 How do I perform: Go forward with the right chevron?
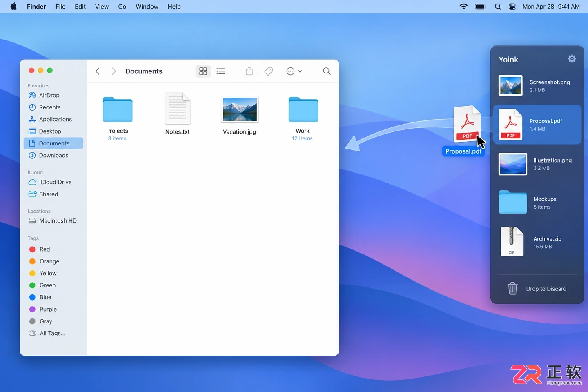pyautogui.click(x=114, y=71)
